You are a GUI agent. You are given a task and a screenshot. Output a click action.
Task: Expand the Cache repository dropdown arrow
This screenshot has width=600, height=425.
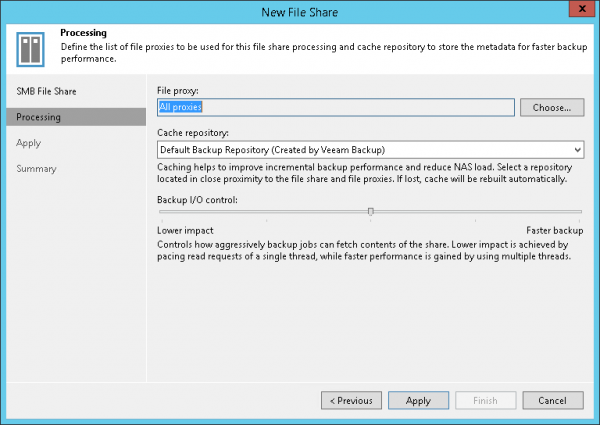[x=577, y=150]
